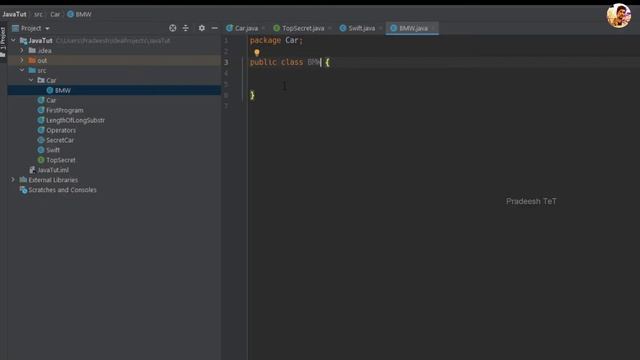This screenshot has height=360, width=640.
Task: Click the 'public' keyword in line 3
Action: point(263,62)
